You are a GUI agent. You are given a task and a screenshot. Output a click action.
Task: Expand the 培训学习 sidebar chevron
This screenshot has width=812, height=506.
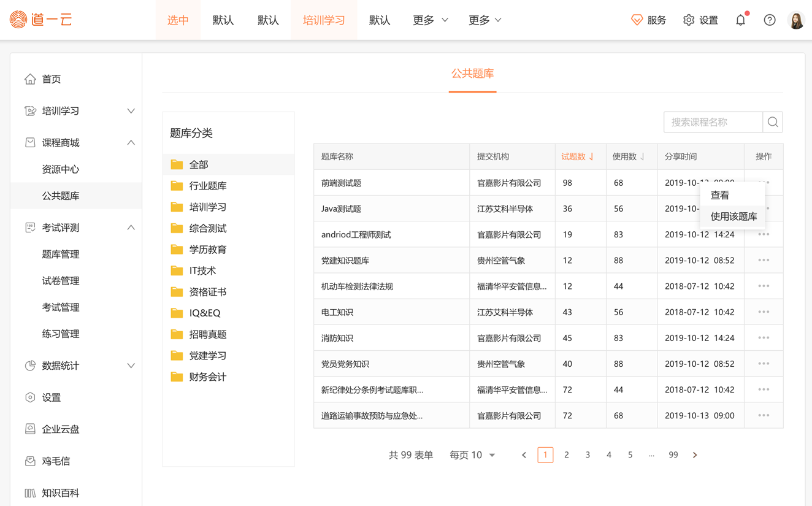tap(131, 111)
